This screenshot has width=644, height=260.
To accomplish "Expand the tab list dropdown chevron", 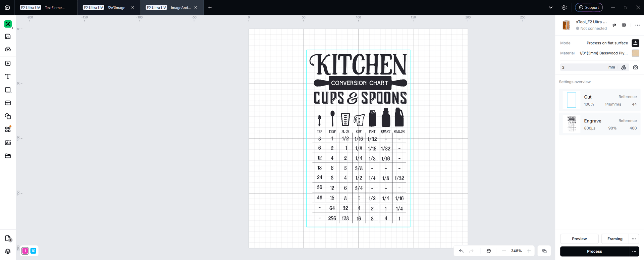I will 551,7.
